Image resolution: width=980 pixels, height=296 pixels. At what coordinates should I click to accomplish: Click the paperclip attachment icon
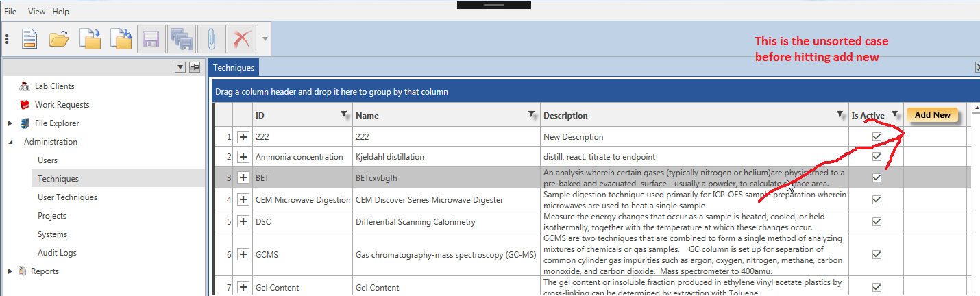click(212, 39)
